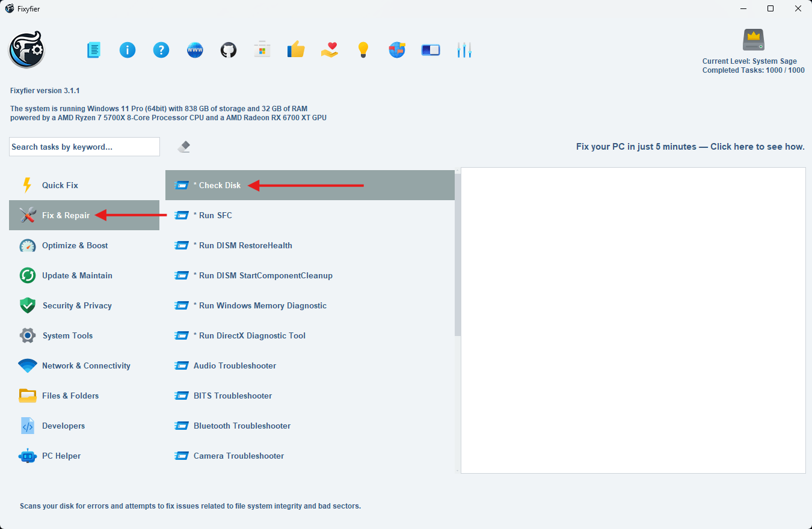
Task: Click the Update & Maintain refresh icon
Action: pos(28,275)
